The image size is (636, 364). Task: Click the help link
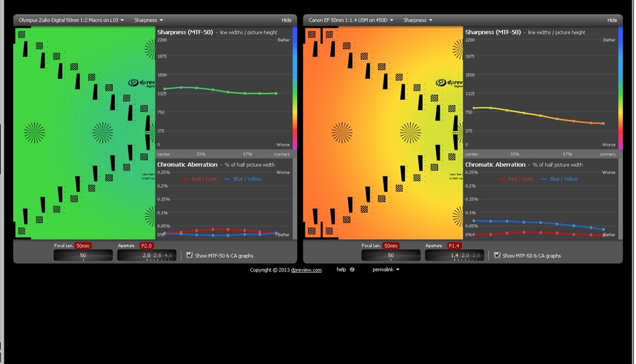(x=341, y=270)
